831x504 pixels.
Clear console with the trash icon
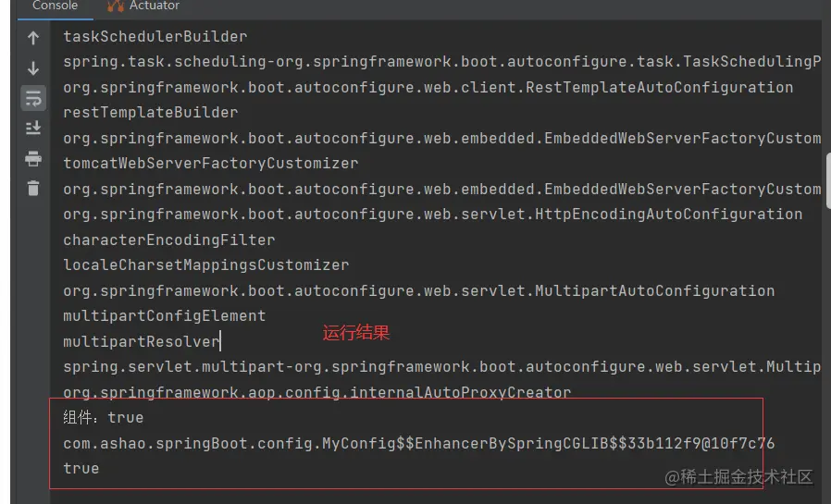(33, 188)
